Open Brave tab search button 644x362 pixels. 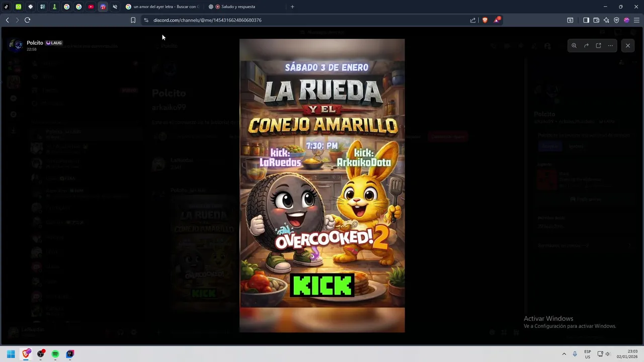pyautogui.click(x=570, y=20)
